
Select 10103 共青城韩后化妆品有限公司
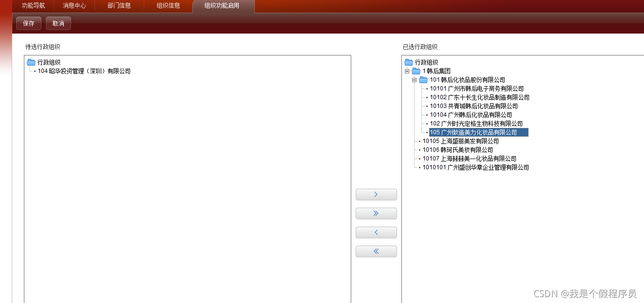click(x=474, y=106)
